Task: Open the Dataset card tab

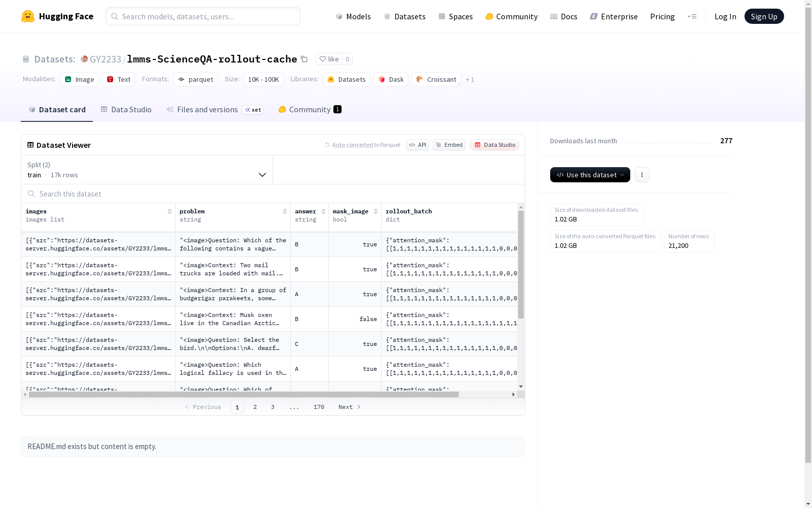Action: point(57,110)
